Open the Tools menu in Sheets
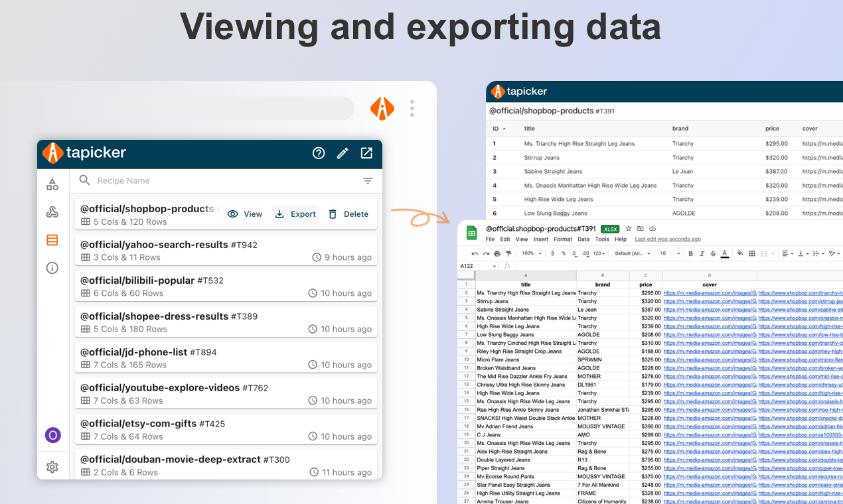Viewport: 843px width, 504px height. pyautogui.click(x=602, y=239)
